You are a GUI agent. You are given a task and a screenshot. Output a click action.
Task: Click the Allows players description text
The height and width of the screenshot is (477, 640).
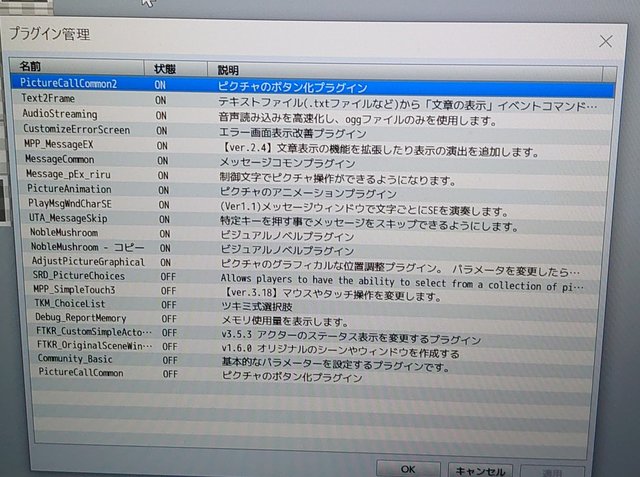pyautogui.click(x=400, y=282)
